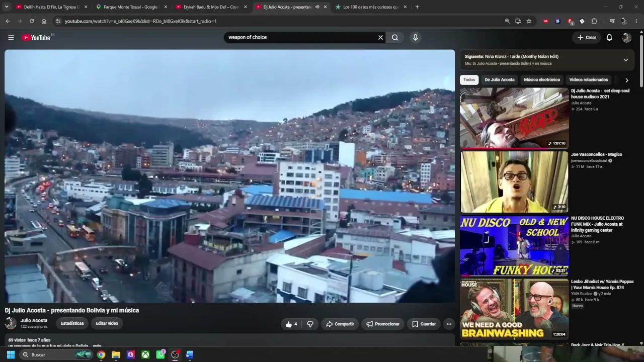Click the browser address bar URL
The height and width of the screenshot is (362, 644).
(x=141, y=21)
